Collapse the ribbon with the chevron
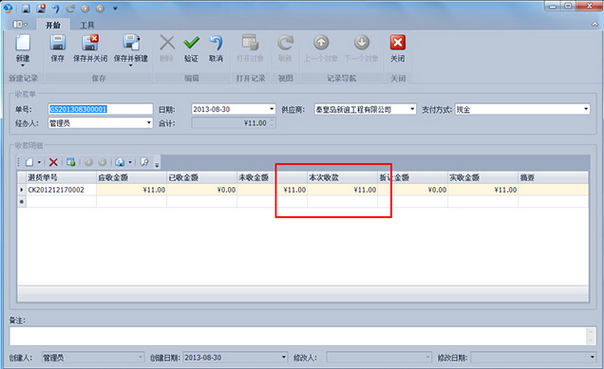The height and width of the screenshot is (369, 604). pyautogui.click(x=594, y=24)
